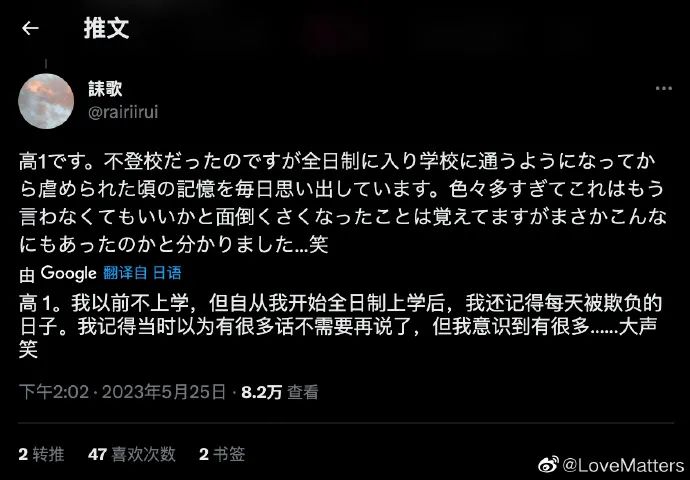Click the 下午2:02 2023年5月25日 timestamp
The width and height of the screenshot is (690, 480).
point(122,392)
